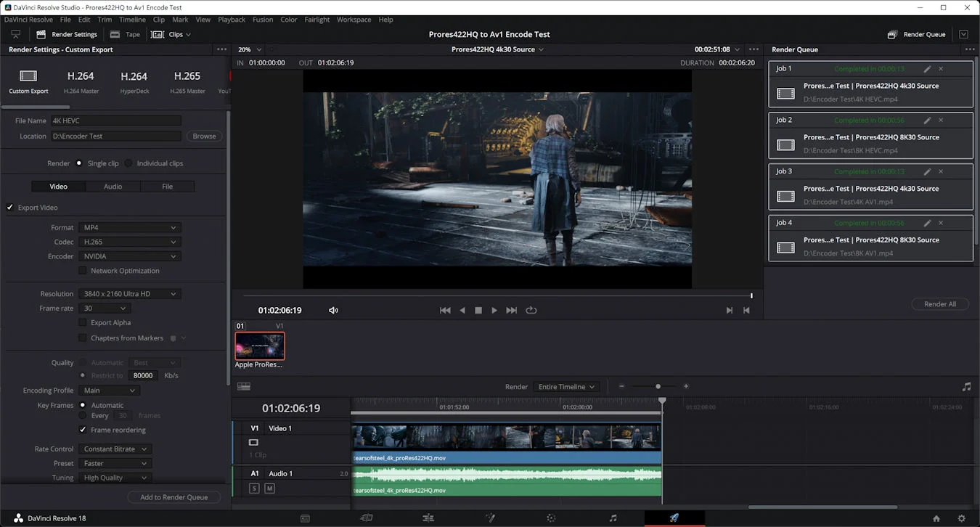The image size is (980, 527).
Task: Toggle Frame reordering checkbox
Action: pyautogui.click(x=83, y=430)
